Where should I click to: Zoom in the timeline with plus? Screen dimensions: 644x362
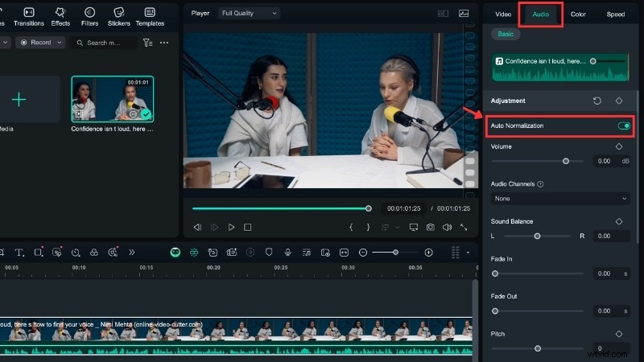428,253
